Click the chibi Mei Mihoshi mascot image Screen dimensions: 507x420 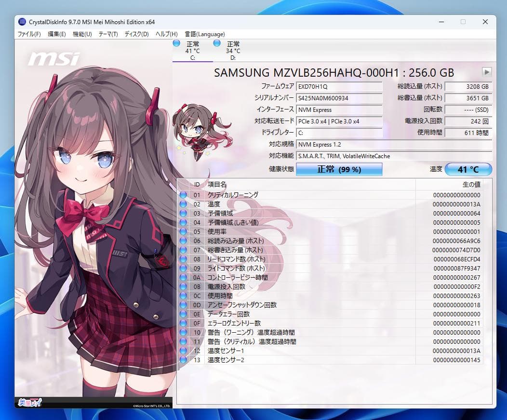coord(197,128)
